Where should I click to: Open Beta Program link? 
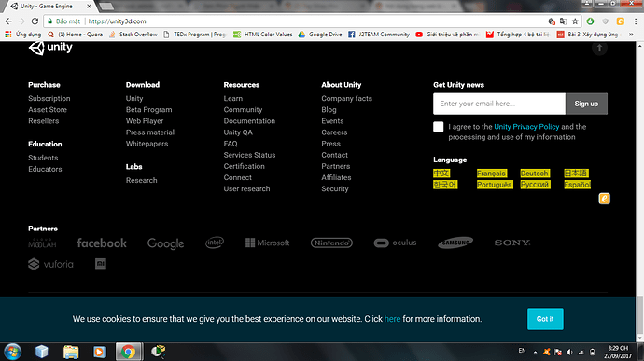[148, 110]
